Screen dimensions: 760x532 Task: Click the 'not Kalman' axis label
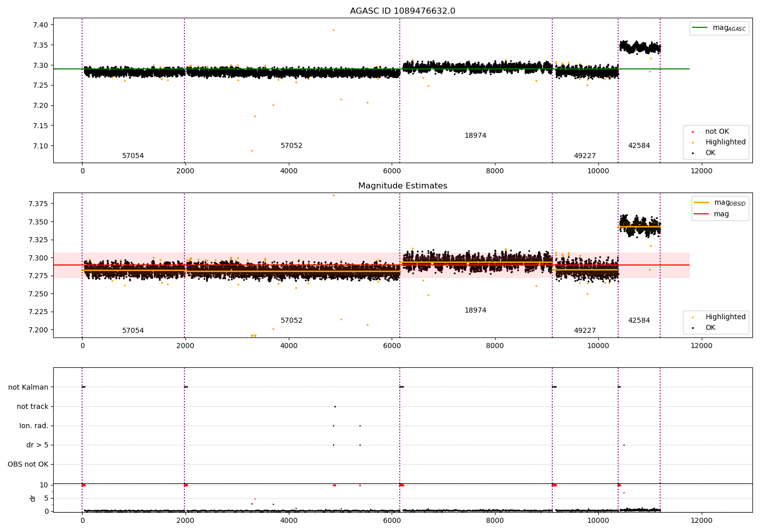28,387
